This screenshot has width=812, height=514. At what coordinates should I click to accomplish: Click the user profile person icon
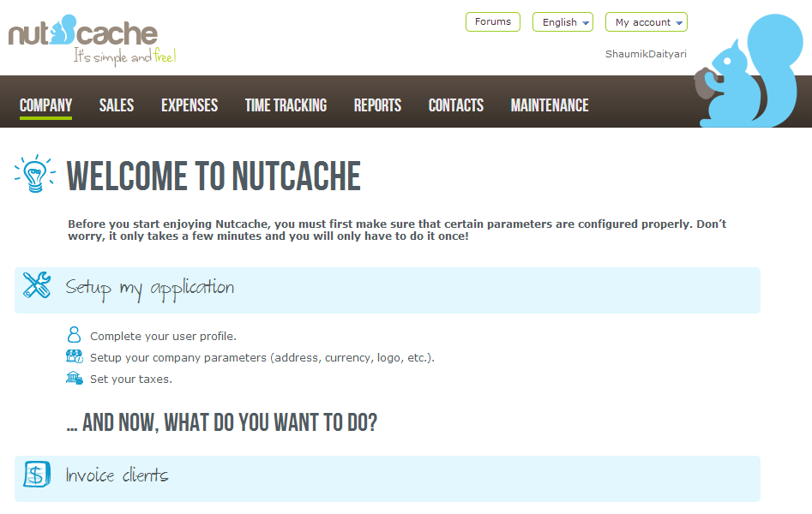coord(74,335)
